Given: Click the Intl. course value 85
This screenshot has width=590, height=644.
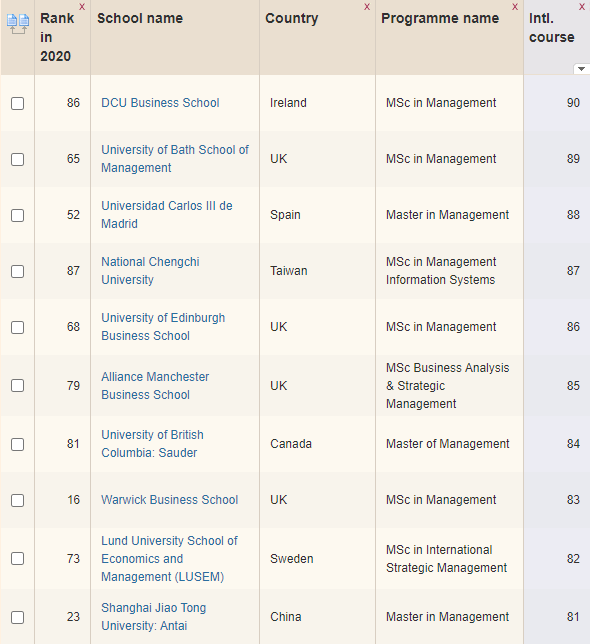Looking at the screenshot, I should tap(573, 386).
